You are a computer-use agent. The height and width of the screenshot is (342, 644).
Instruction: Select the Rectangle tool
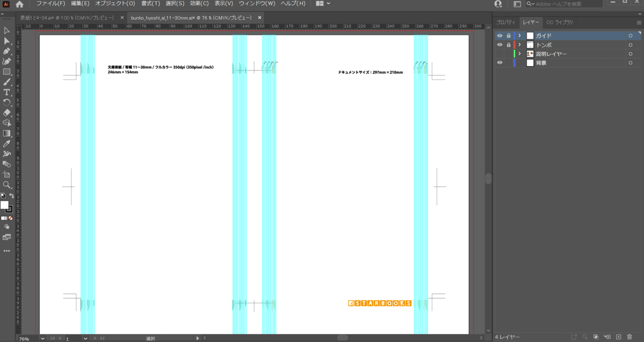click(6, 71)
